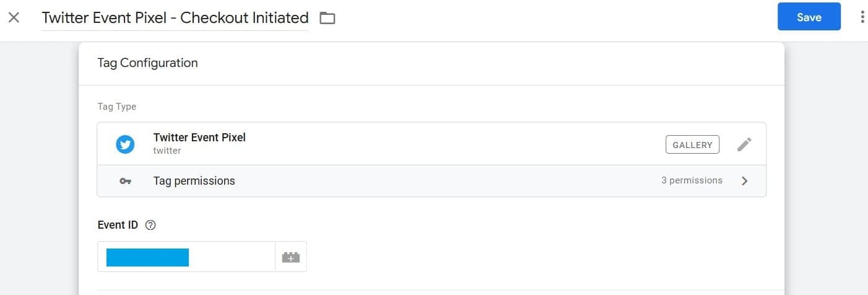Viewport: 868px width, 295px height.
Task: Click the key icon for permissions
Action: coord(125,181)
